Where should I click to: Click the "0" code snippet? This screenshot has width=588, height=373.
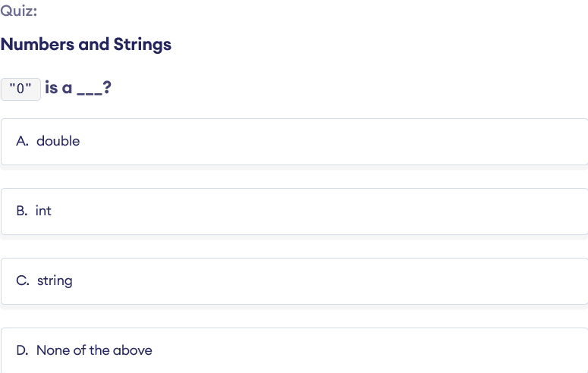pyautogui.click(x=20, y=89)
